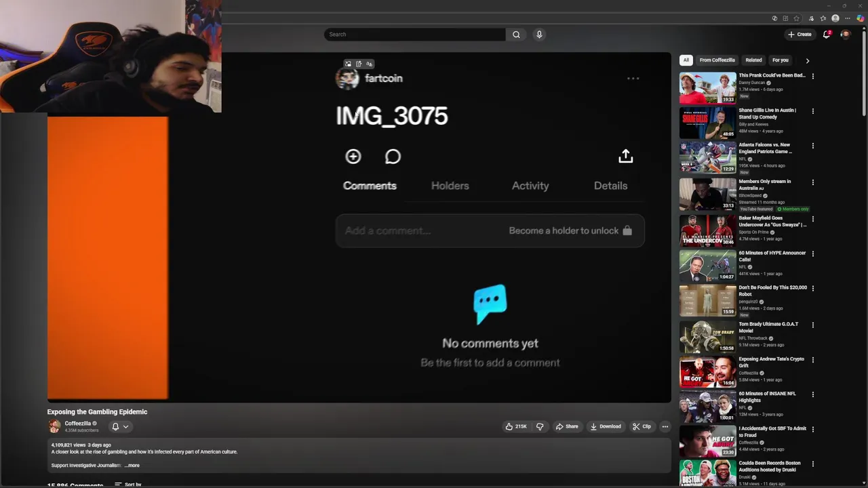Open the YouTube account avatar menu
This screenshot has width=868, height=488.
(x=845, y=35)
